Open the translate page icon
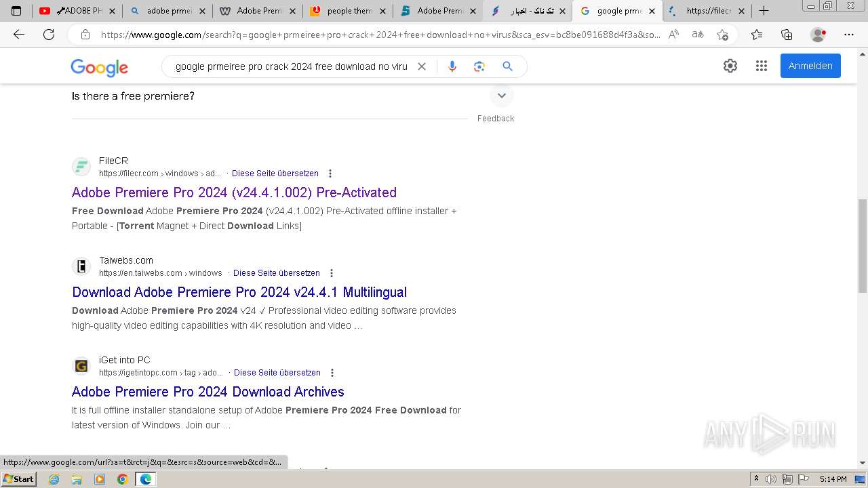Screen dimensions: 868x488 click(698, 35)
